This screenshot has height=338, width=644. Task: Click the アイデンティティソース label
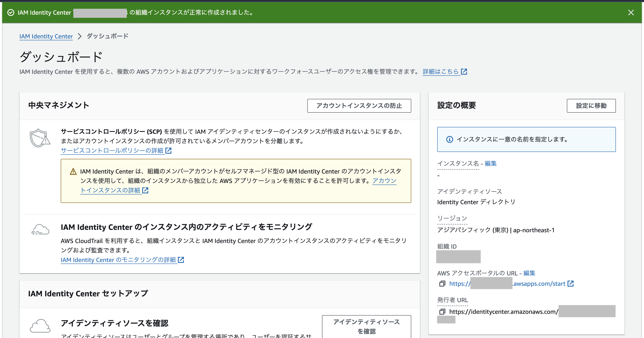[470, 191]
